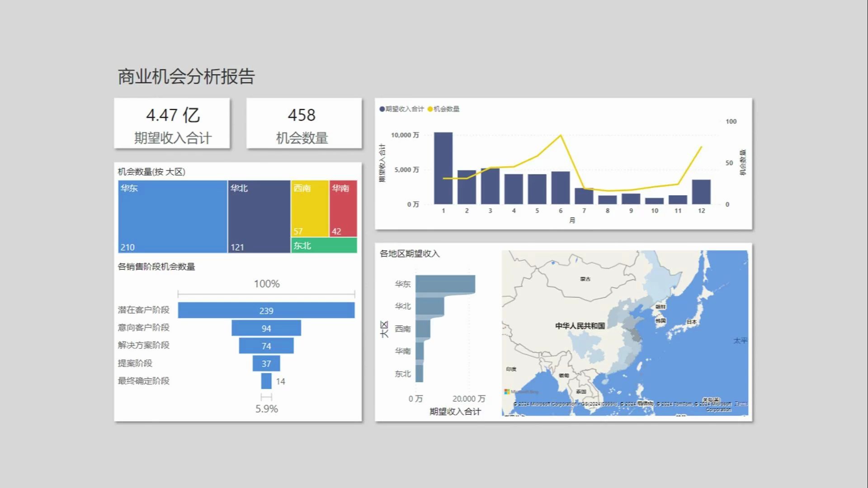Click the 解决方案阶段 funnel bar 74
The height and width of the screenshot is (488, 868).
266,346
